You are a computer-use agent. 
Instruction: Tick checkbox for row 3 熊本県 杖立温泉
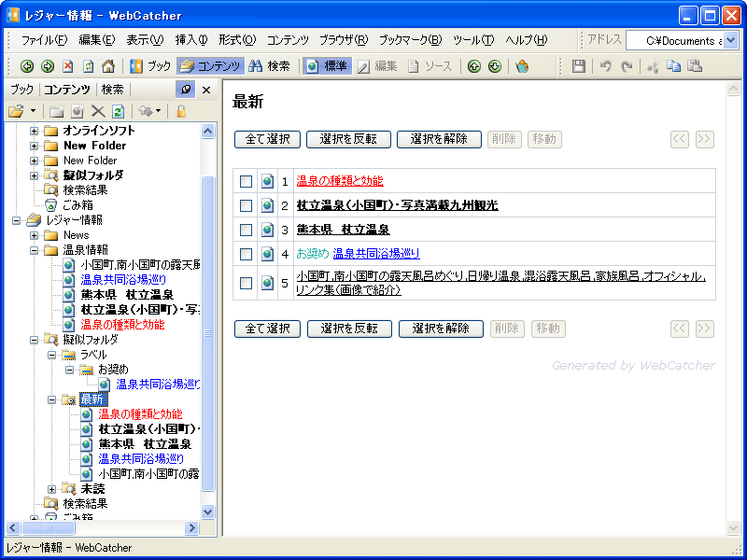pos(246,230)
